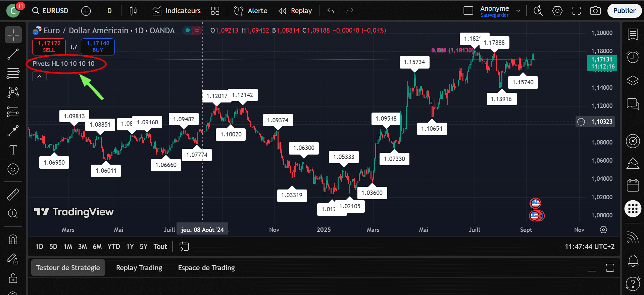
Task: Open the economic calendar panel
Action: (633, 185)
